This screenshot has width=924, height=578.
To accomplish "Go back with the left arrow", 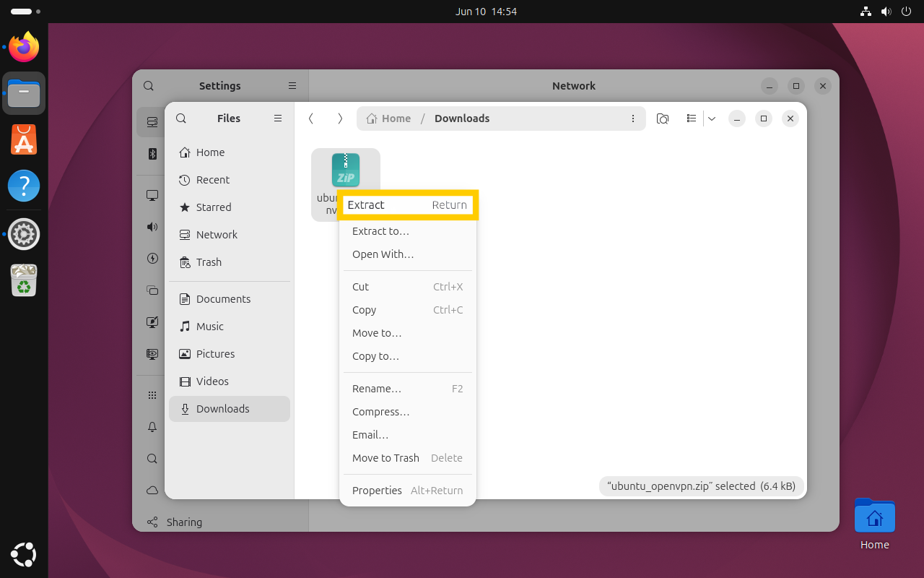I will [x=311, y=118].
